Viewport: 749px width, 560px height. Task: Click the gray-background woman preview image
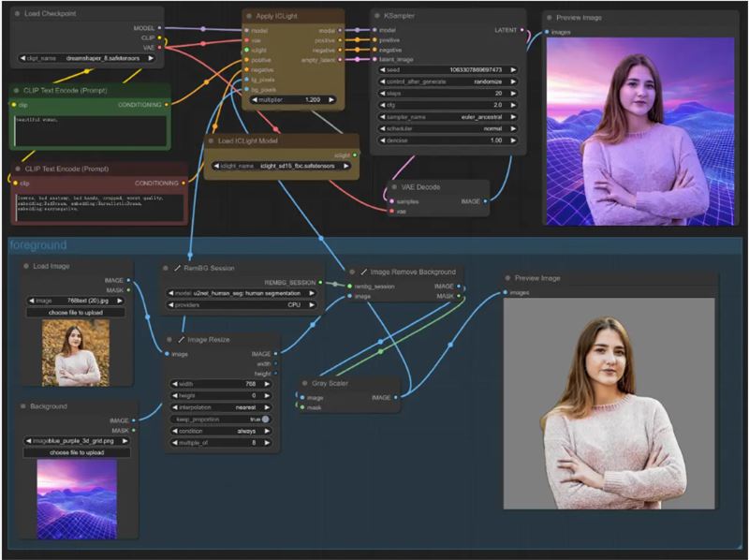609,404
